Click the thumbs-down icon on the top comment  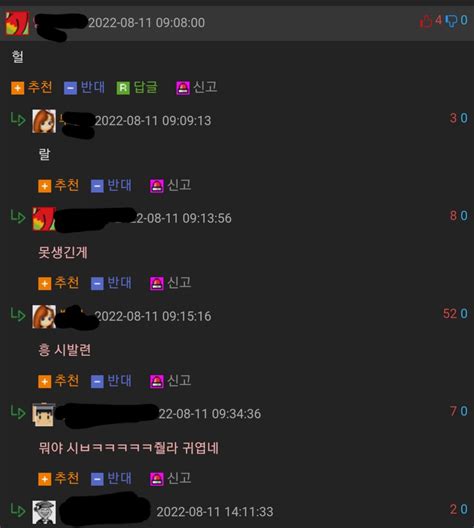point(451,21)
